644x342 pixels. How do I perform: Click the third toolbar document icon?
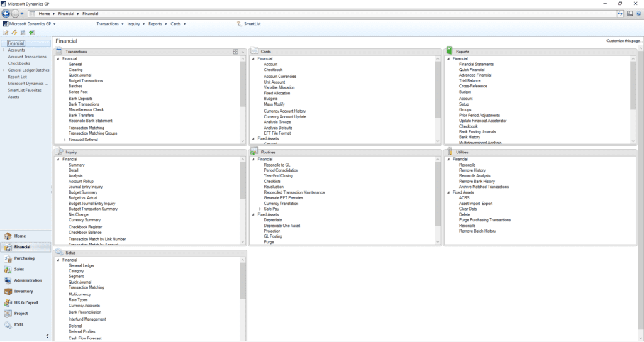click(x=23, y=33)
